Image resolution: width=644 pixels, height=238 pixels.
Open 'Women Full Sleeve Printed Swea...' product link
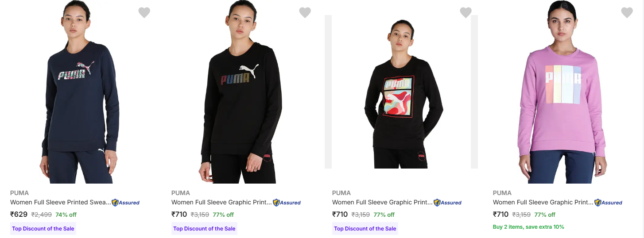(x=61, y=202)
